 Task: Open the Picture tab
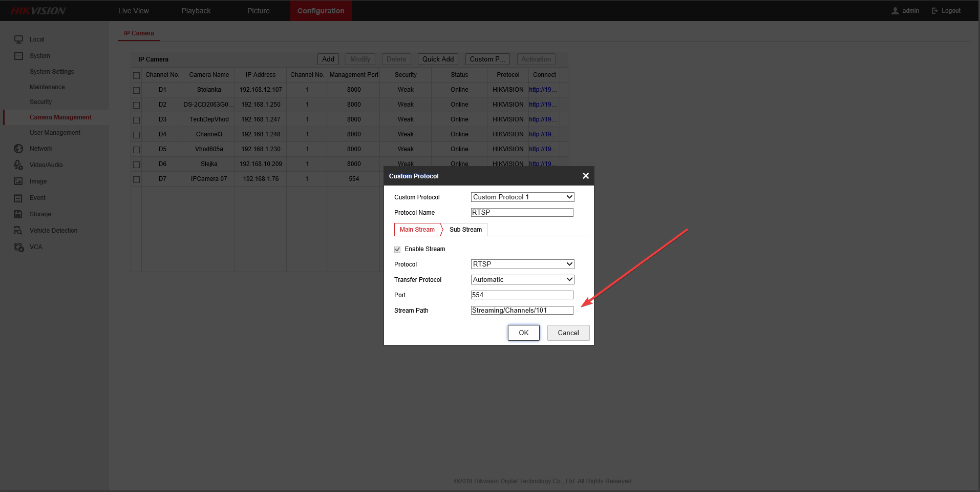coord(259,11)
